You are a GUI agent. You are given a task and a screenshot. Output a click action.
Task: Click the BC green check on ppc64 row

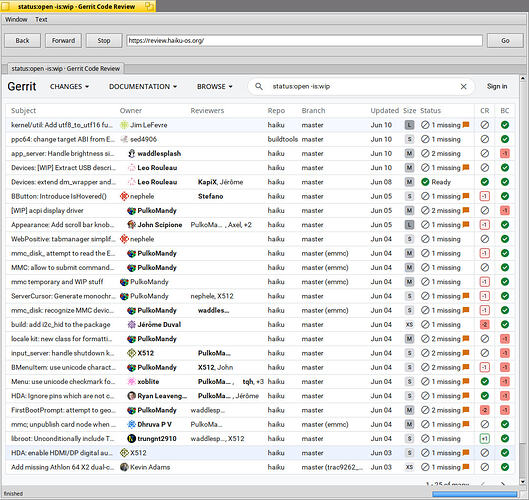[x=505, y=139]
